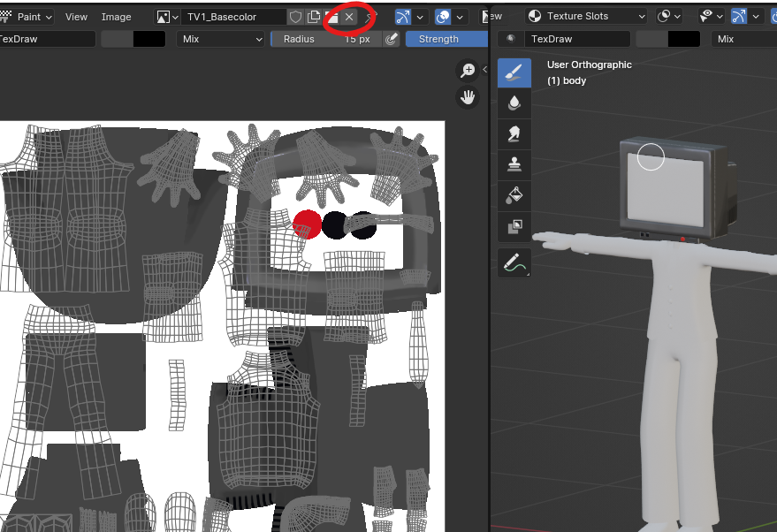Image resolution: width=777 pixels, height=532 pixels.
Task: Open the Image menu
Action: coord(116,17)
